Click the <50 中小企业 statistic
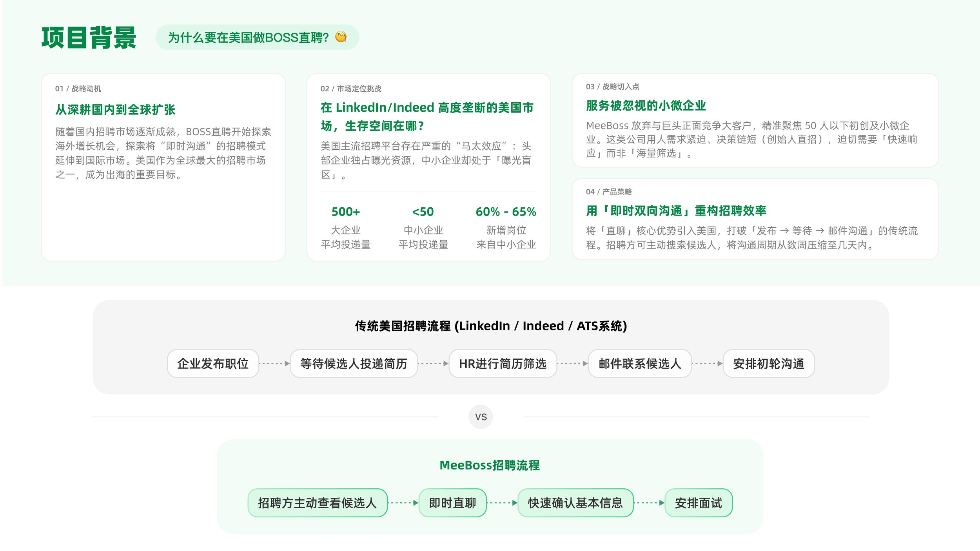Image resolution: width=980 pixels, height=551 pixels. (x=423, y=212)
